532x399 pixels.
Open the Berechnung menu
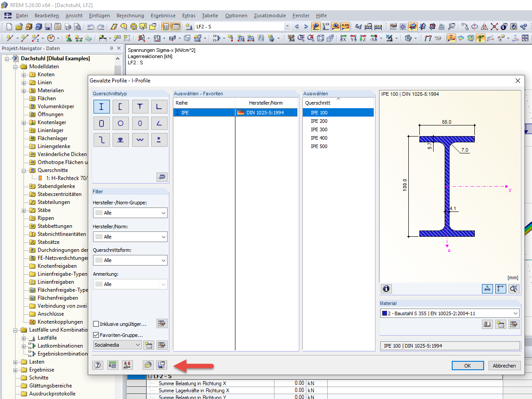point(130,16)
